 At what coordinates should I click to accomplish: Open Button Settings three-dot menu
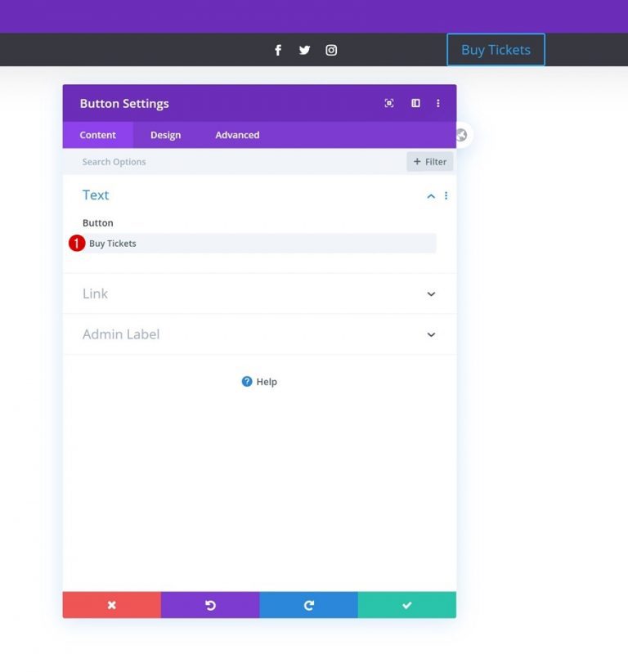pos(437,103)
